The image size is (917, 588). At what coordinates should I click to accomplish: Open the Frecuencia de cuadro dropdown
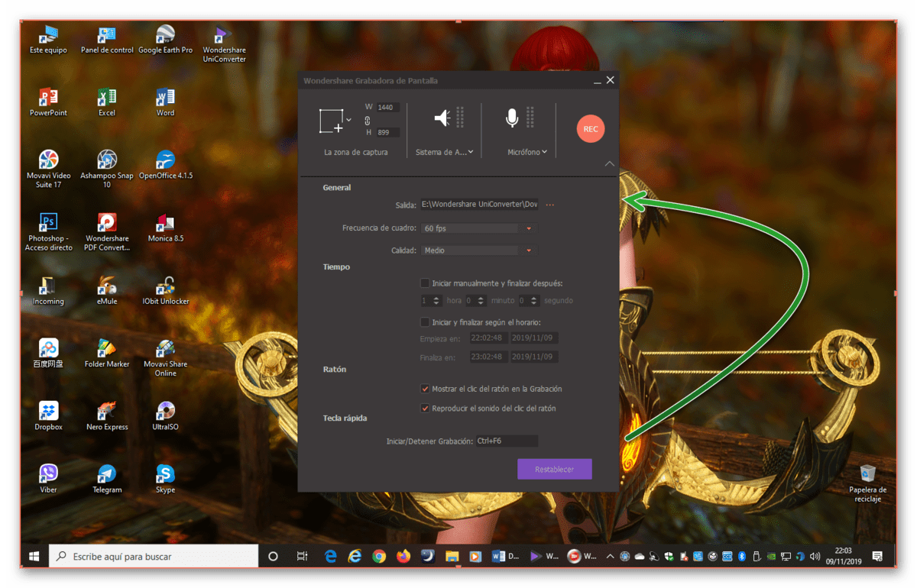478,228
